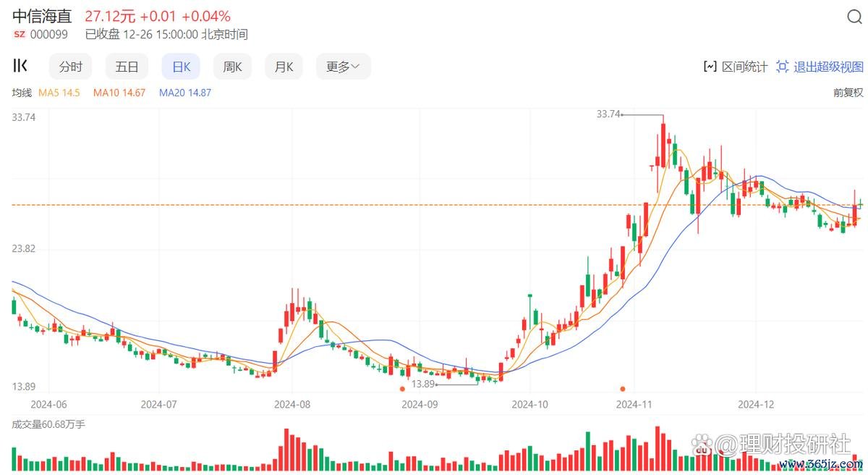Image resolution: width=868 pixels, height=475 pixels.
Task: Click the 2024-08 date axis label
Action: pos(293,404)
